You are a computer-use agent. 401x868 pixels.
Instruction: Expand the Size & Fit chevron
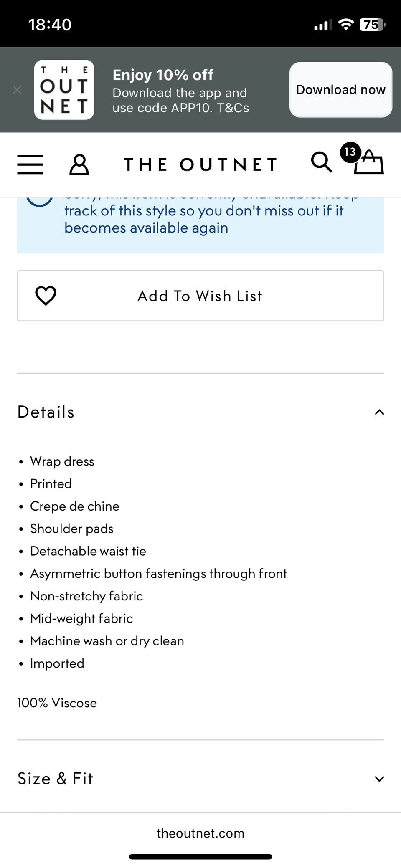pyautogui.click(x=379, y=779)
